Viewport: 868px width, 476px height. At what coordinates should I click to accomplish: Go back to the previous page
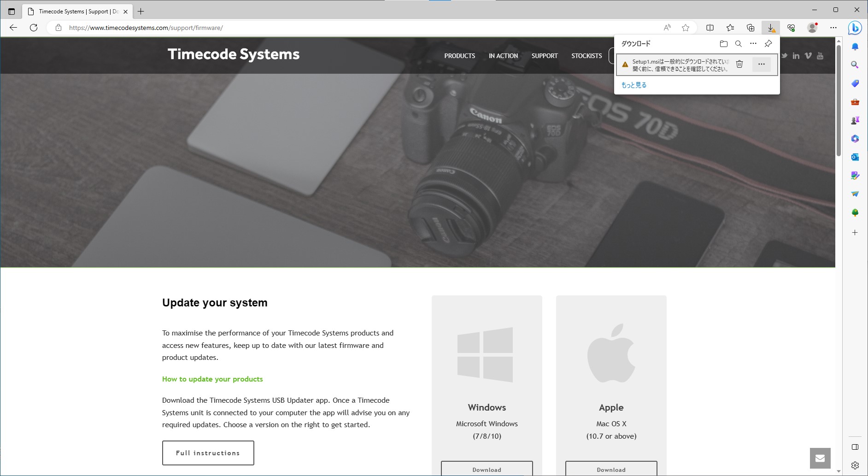(x=13, y=28)
